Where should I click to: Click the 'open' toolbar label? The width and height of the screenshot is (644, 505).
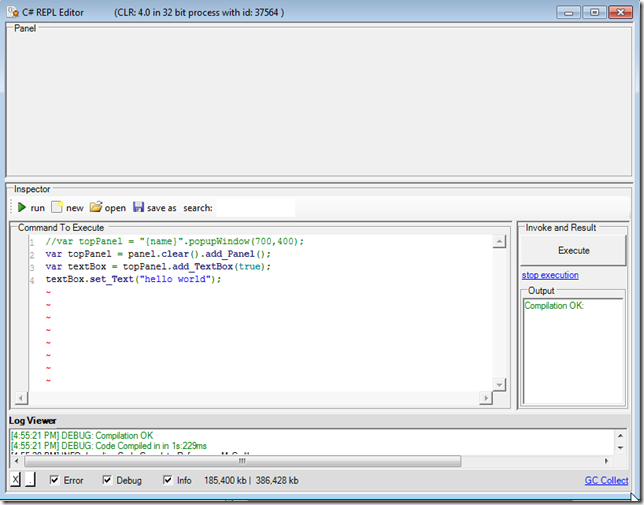pyautogui.click(x=115, y=208)
